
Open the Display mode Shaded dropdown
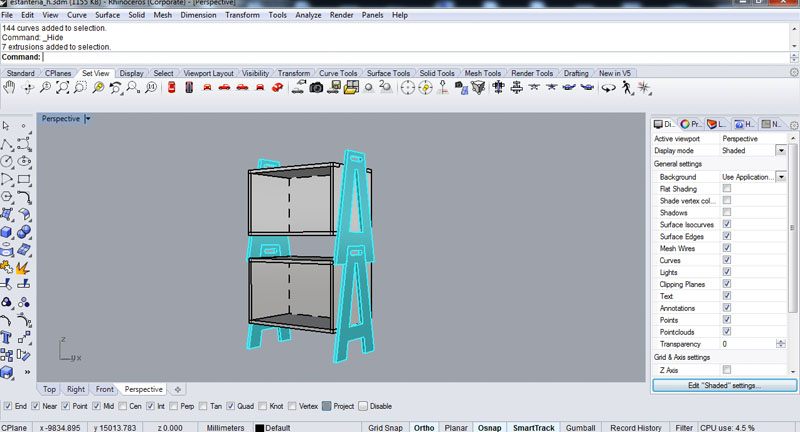click(781, 150)
